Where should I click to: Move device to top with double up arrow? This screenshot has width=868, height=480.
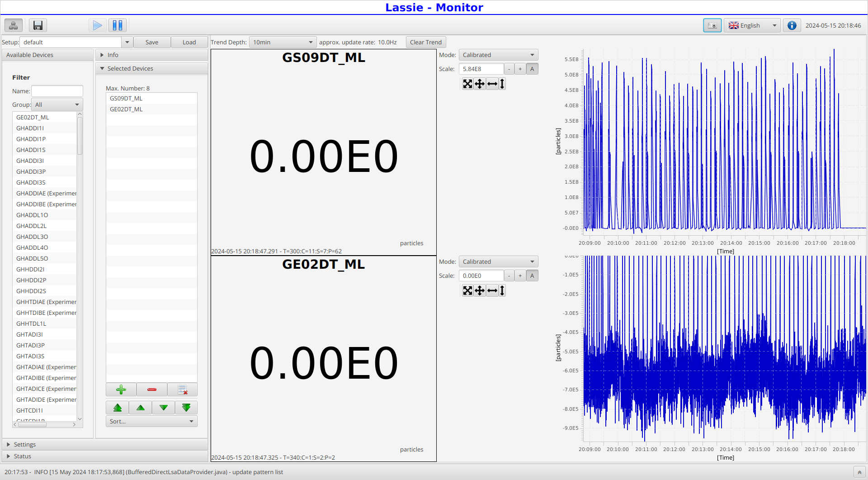click(x=118, y=408)
